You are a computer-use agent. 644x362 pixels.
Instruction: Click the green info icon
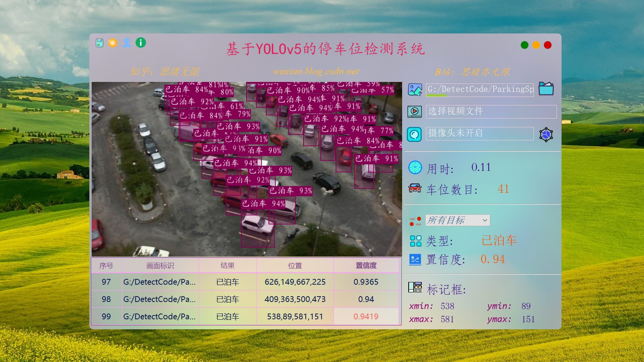click(141, 43)
